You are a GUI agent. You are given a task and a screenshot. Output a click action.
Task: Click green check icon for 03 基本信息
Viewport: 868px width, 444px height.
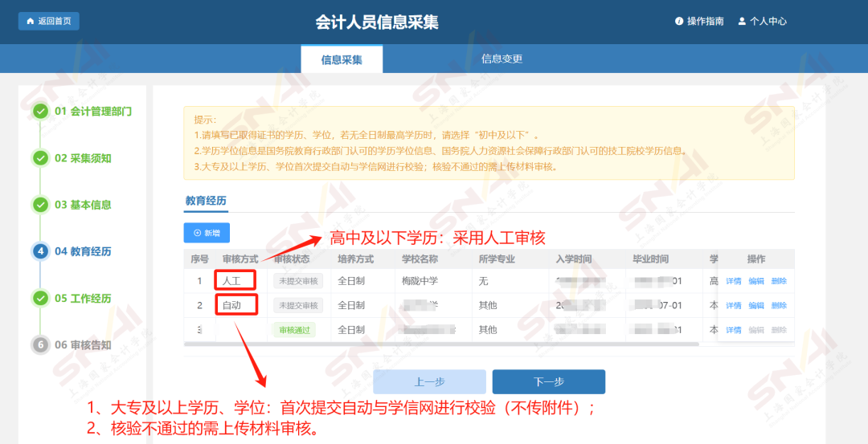click(40, 205)
